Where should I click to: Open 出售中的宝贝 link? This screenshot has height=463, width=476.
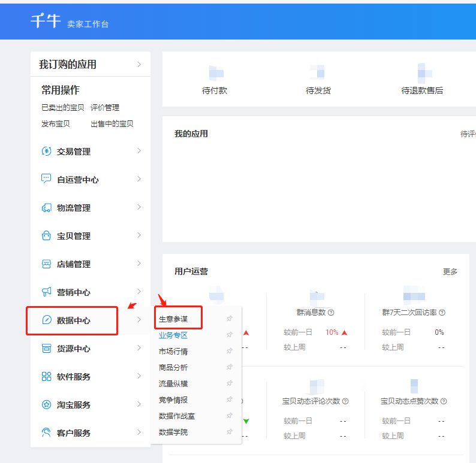(112, 124)
